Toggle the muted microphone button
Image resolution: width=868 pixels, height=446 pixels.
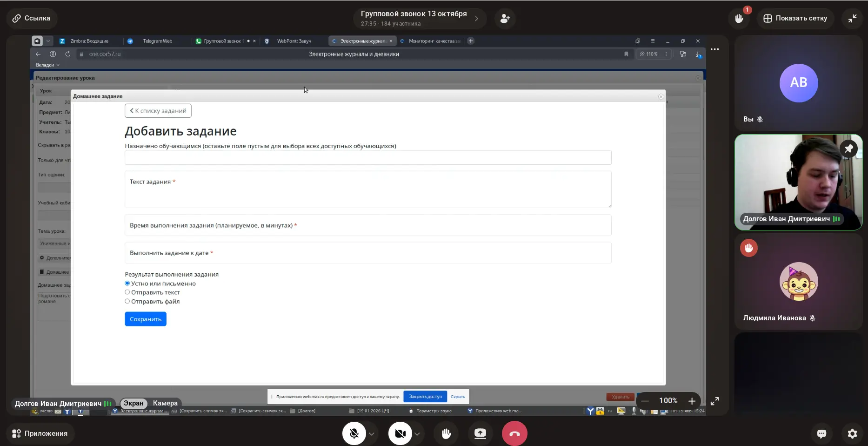click(354, 433)
